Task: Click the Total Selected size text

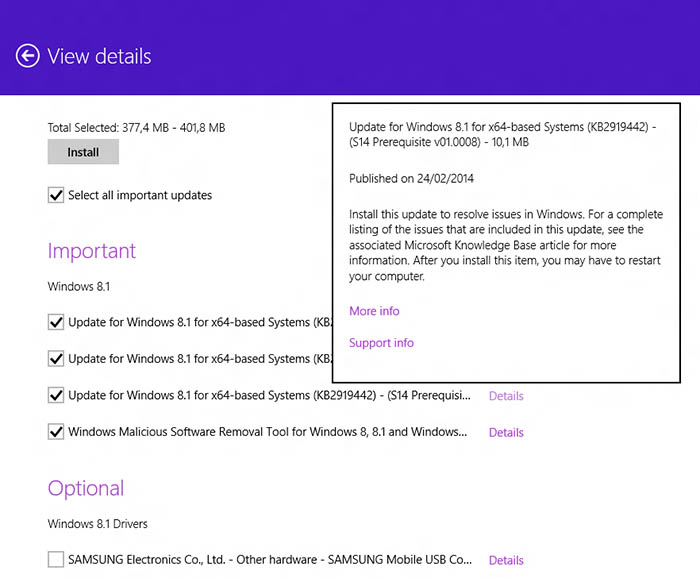Action: (x=136, y=128)
